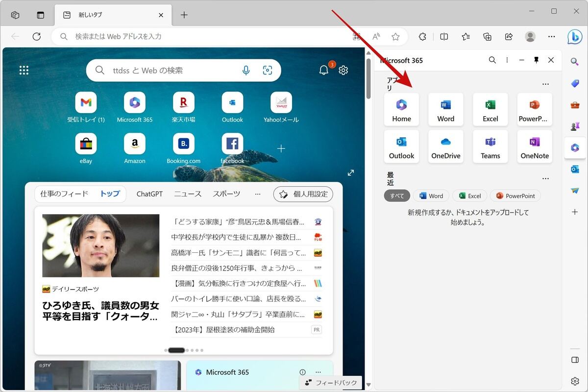Image resolution: width=588 pixels, height=392 pixels.
Task: Open the shopping tag sidebar icon
Action: 575,83
